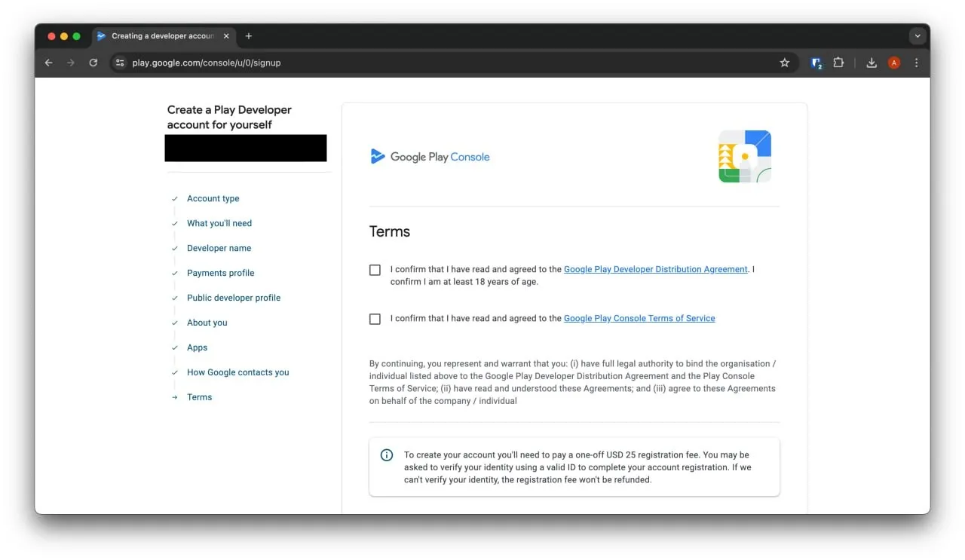Go to the What you'll need step
Viewport: 965px width, 560px height.
(219, 224)
